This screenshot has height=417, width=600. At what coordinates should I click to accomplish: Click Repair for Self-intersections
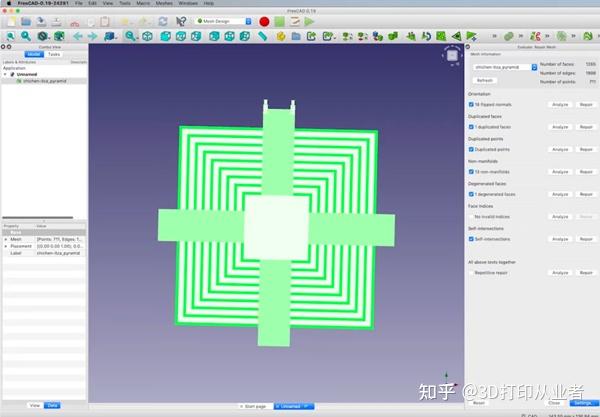pos(586,239)
